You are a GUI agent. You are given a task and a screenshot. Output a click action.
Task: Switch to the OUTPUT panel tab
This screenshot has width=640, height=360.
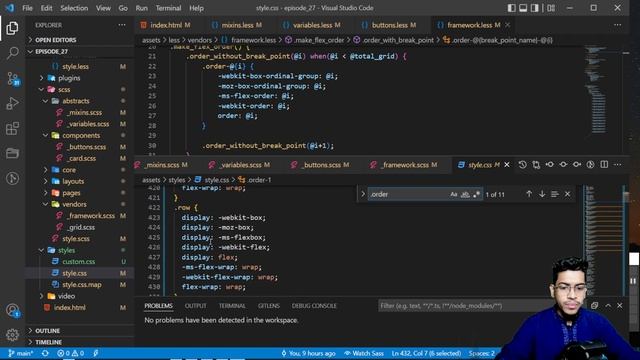(x=196, y=306)
